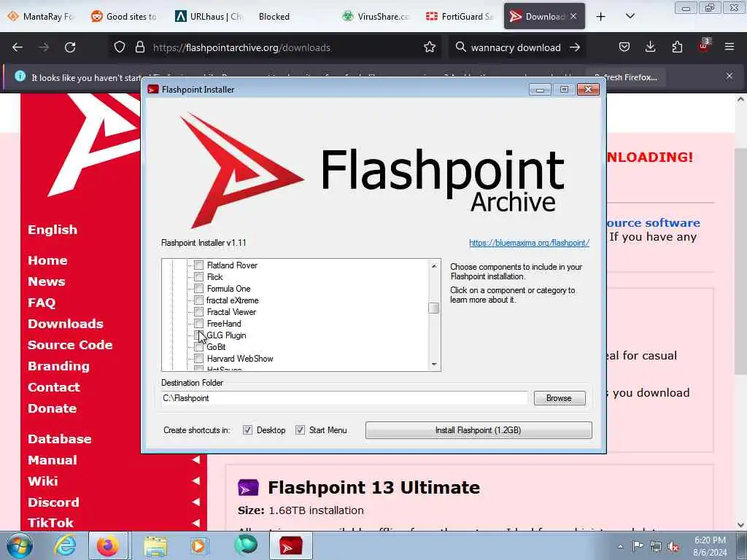
Task: Switch to Firefox in the taskbar
Action: [x=108, y=545]
